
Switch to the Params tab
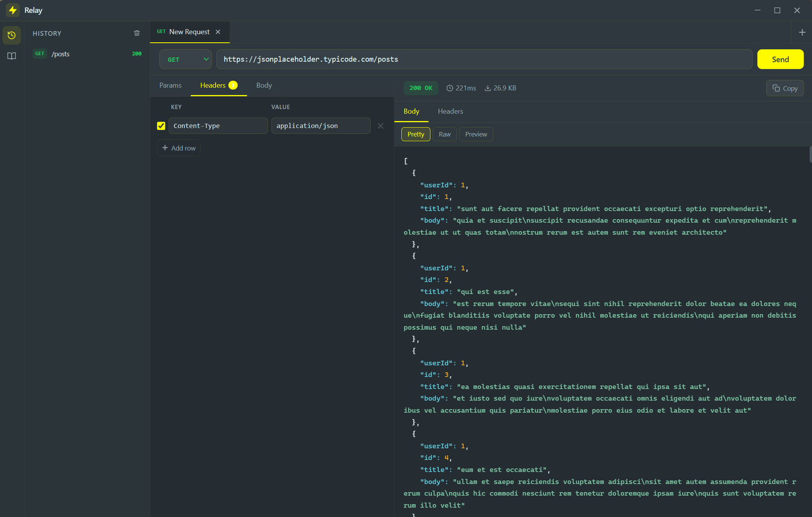click(170, 85)
